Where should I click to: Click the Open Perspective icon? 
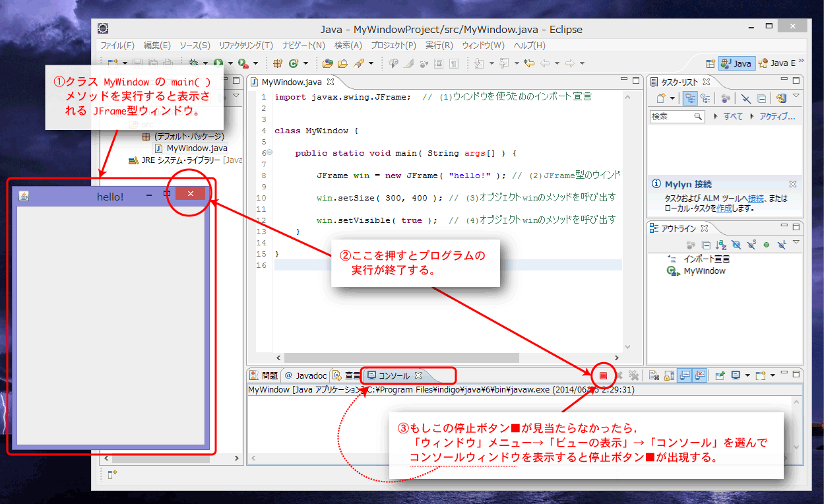click(x=711, y=63)
